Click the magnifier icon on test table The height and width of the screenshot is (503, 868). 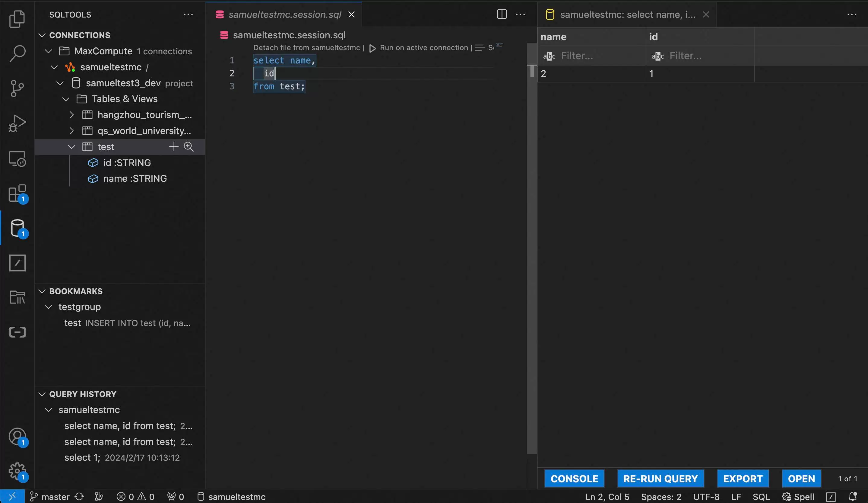click(x=189, y=147)
